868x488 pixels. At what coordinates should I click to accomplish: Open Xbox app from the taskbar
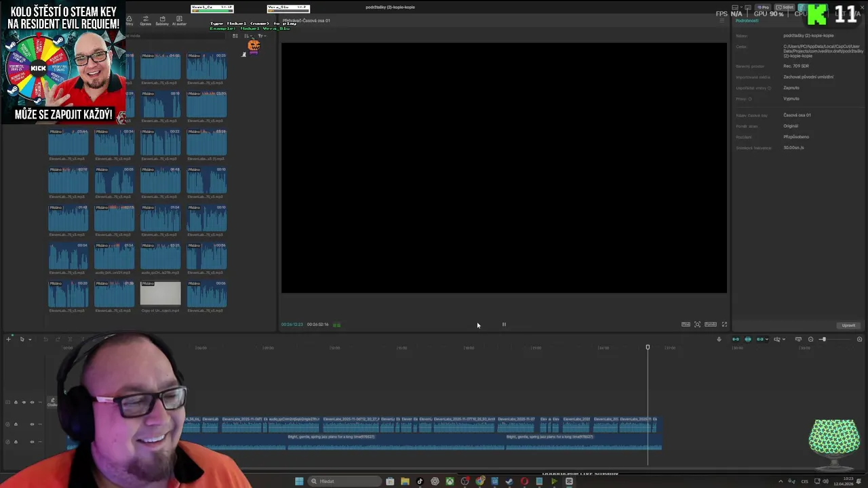450,481
